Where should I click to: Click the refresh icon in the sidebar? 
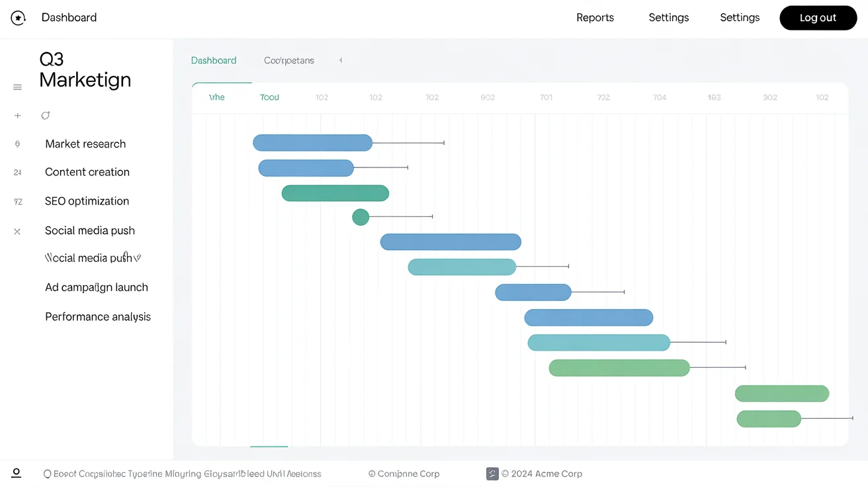point(45,115)
